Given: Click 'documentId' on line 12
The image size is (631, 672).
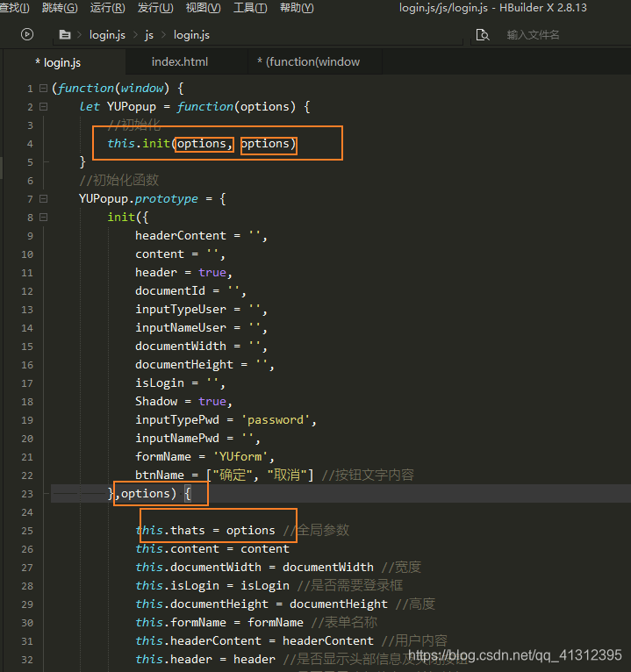Looking at the screenshot, I should tap(170, 291).
